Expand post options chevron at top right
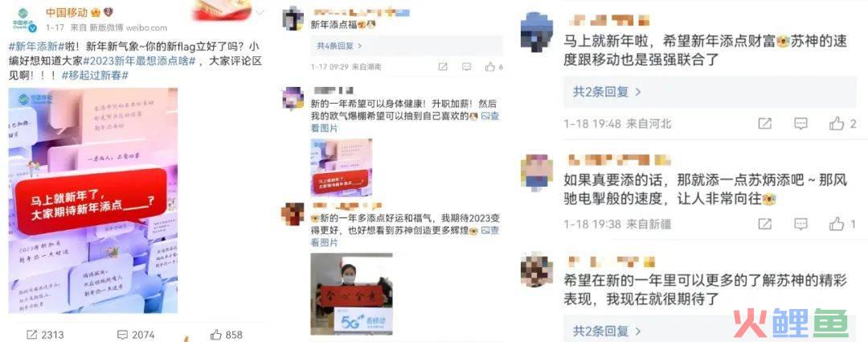This screenshot has width=868, height=342. (x=260, y=11)
